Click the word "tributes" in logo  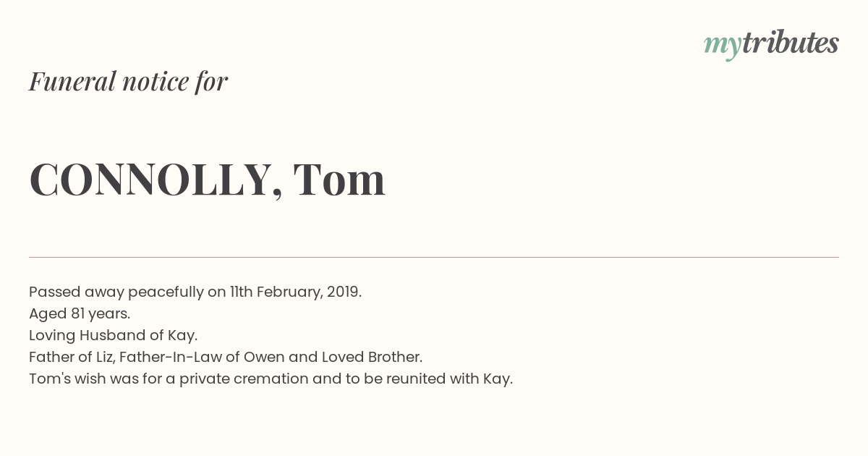pos(791,43)
